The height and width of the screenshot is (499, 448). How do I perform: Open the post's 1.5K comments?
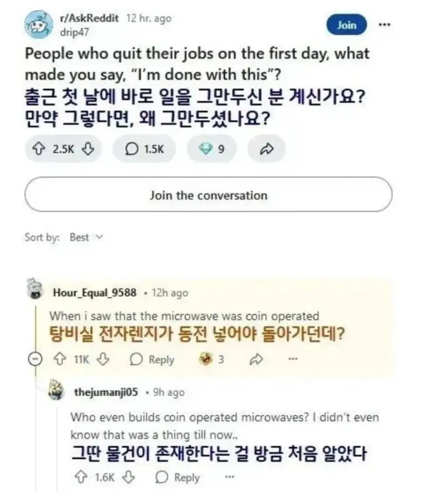click(144, 149)
